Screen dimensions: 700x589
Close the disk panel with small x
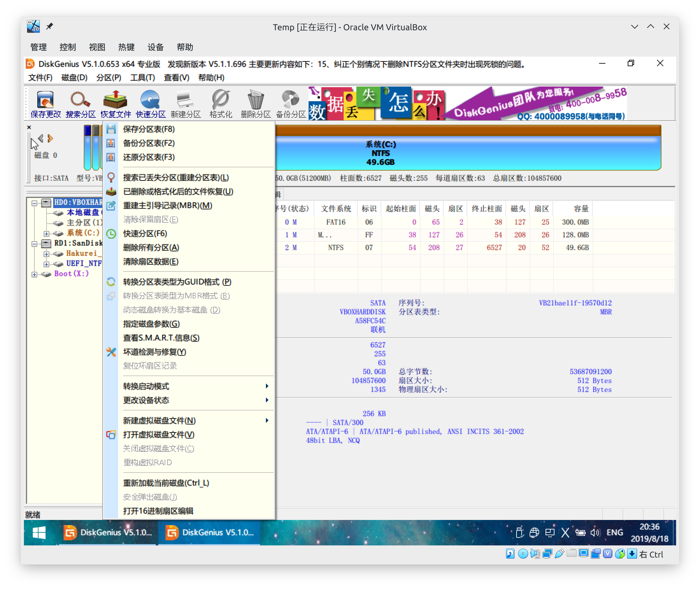29,127
